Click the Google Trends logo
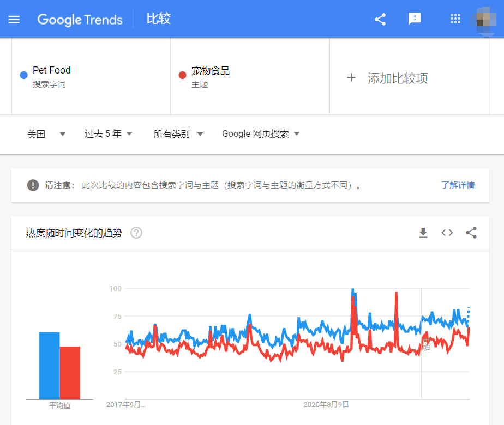The width and height of the screenshot is (504, 425). tap(80, 19)
